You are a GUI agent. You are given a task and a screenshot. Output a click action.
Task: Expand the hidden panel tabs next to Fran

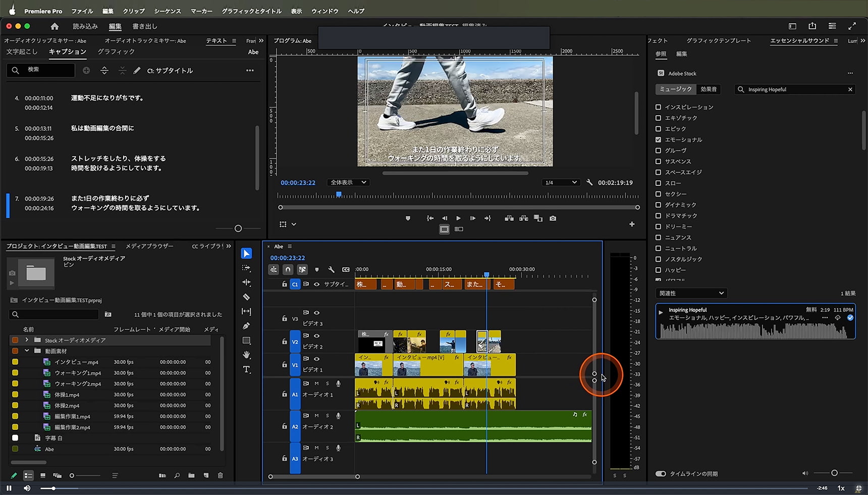(261, 40)
